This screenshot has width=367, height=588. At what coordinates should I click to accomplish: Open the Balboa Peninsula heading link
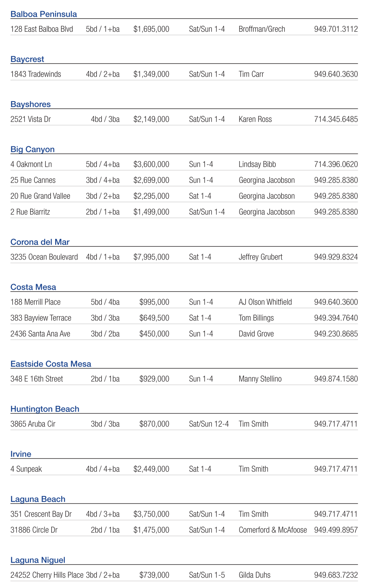pos(44,14)
